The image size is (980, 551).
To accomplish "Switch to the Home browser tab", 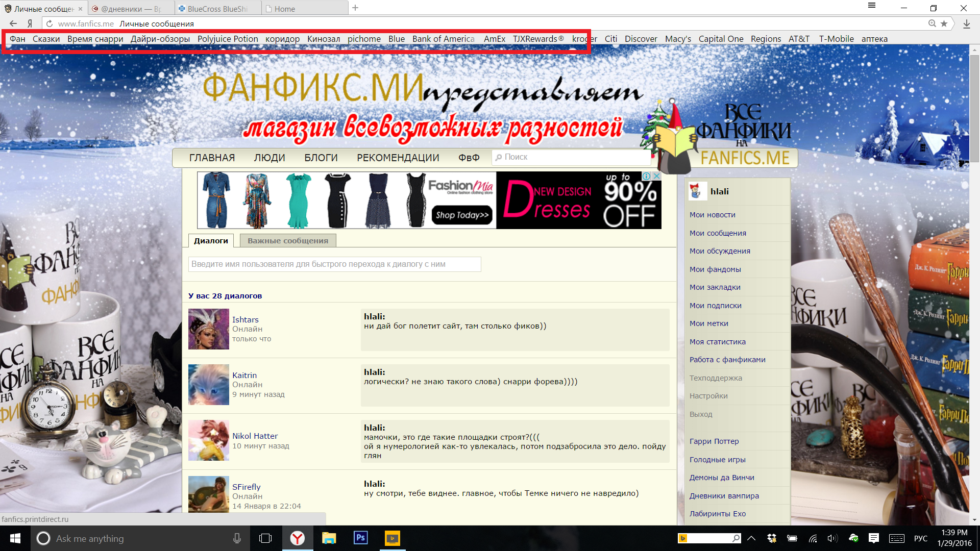I will 305,9.
